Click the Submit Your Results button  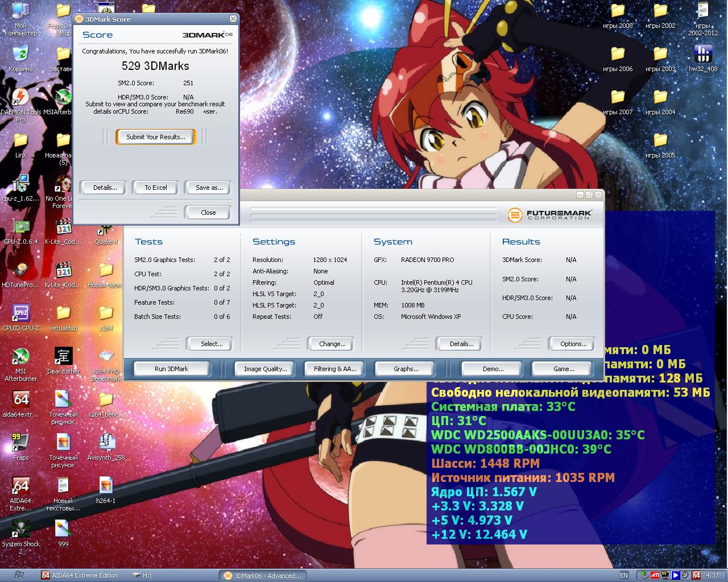pyautogui.click(x=155, y=137)
